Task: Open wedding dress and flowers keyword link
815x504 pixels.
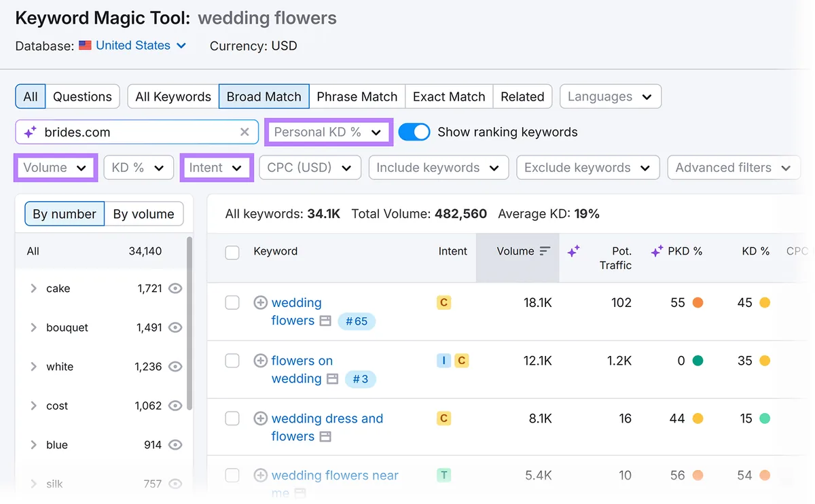Action: tap(327, 427)
